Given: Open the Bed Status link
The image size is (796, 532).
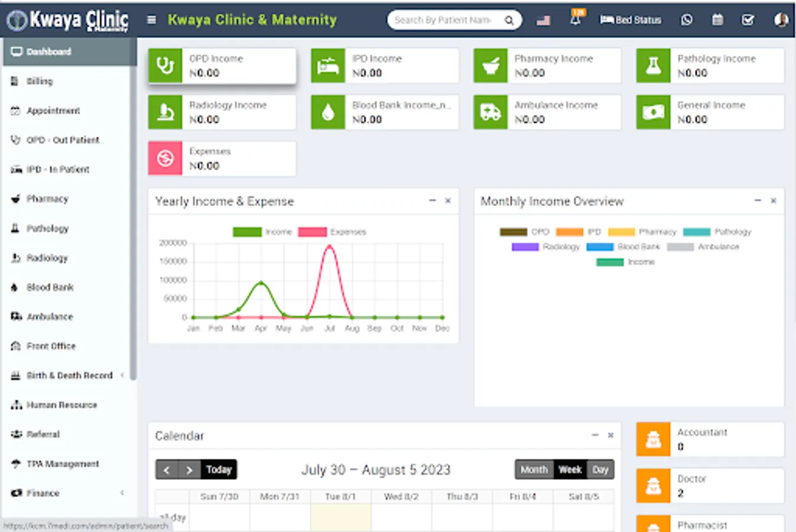Looking at the screenshot, I should point(631,20).
